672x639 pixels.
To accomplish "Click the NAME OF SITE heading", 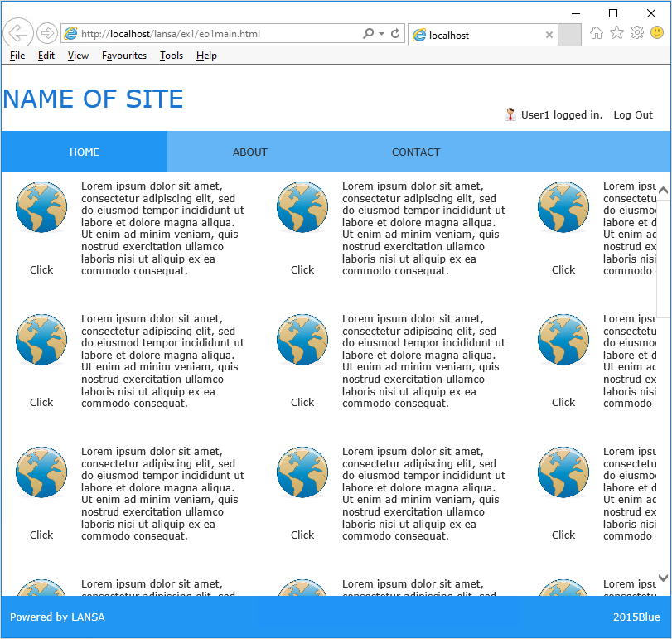I will [x=93, y=99].
